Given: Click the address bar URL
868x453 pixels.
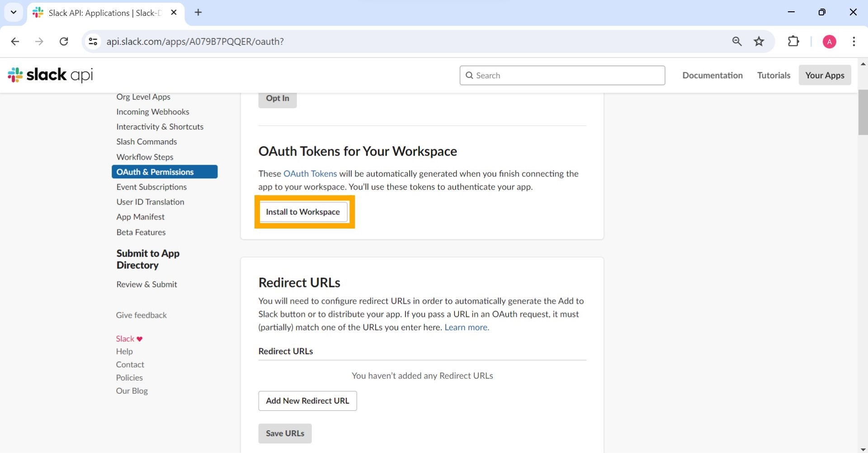Looking at the screenshot, I should pos(195,42).
